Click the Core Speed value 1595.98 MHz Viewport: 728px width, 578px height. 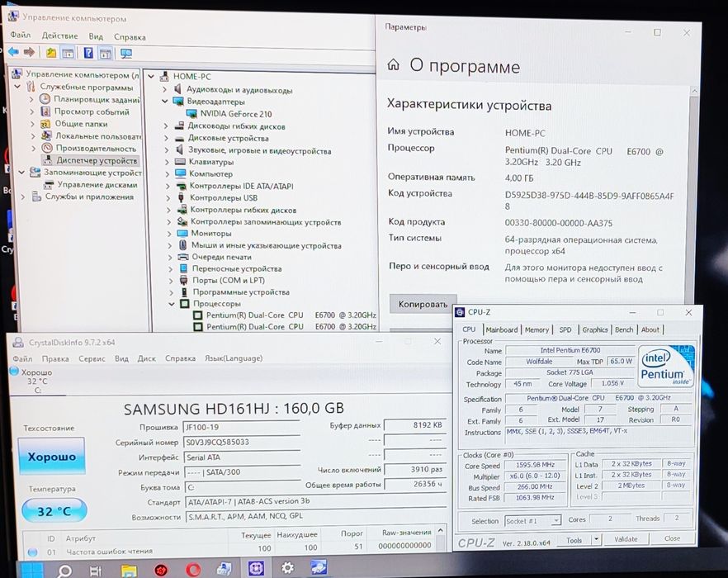pyautogui.click(x=535, y=465)
